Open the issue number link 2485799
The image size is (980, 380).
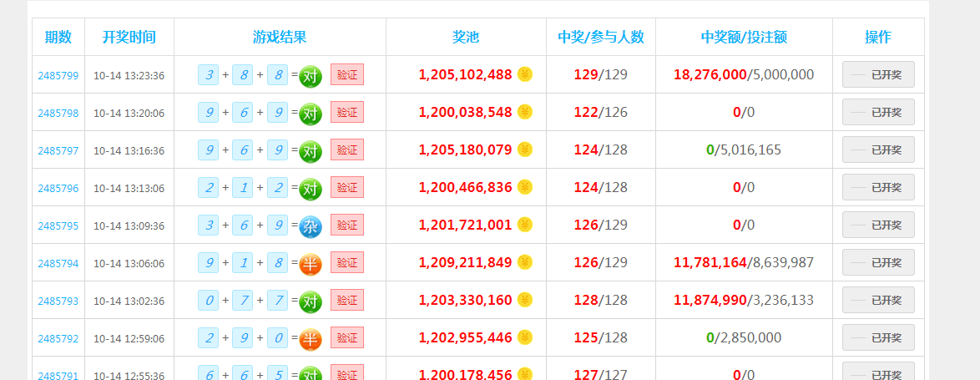coord(58,75)
